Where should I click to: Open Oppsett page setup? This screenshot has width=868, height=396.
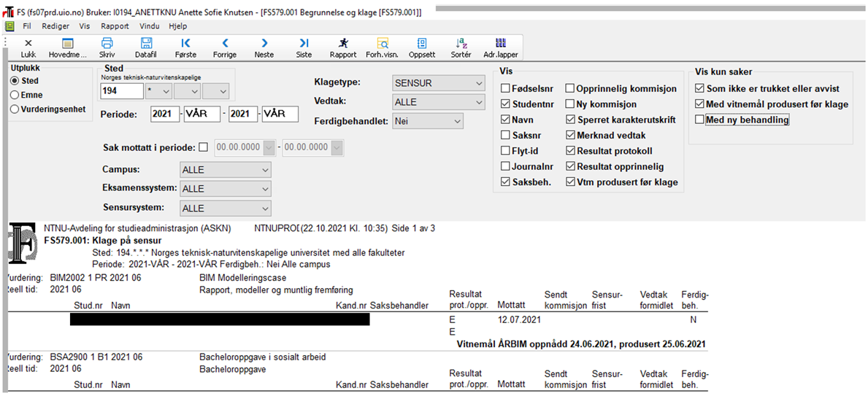point(422,47)
